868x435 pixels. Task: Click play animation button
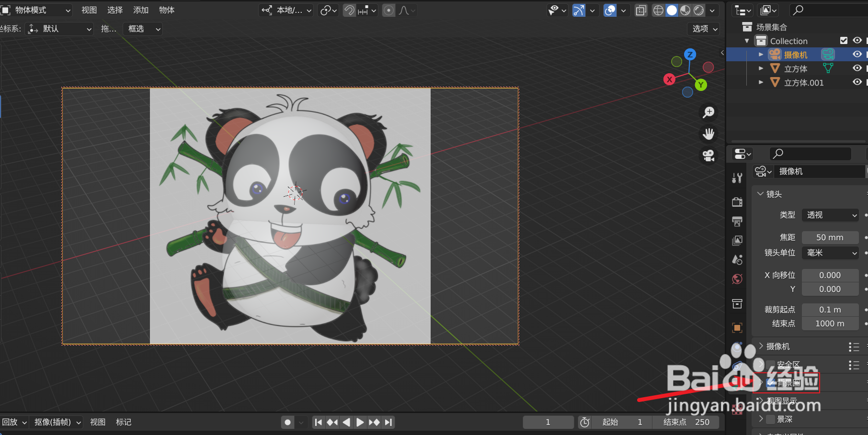point(360,422)
